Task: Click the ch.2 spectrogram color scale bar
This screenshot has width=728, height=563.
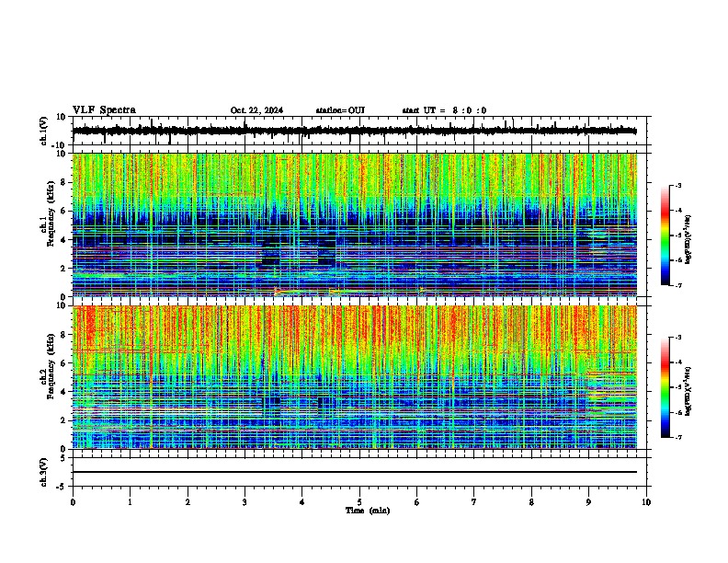Action: [665, 387]
